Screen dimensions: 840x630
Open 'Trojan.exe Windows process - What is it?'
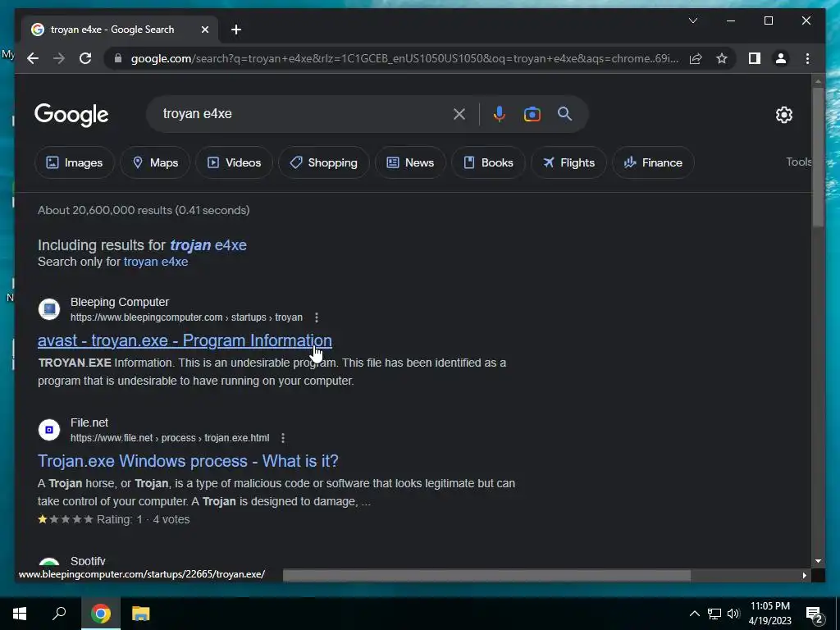tap(188, 461)
